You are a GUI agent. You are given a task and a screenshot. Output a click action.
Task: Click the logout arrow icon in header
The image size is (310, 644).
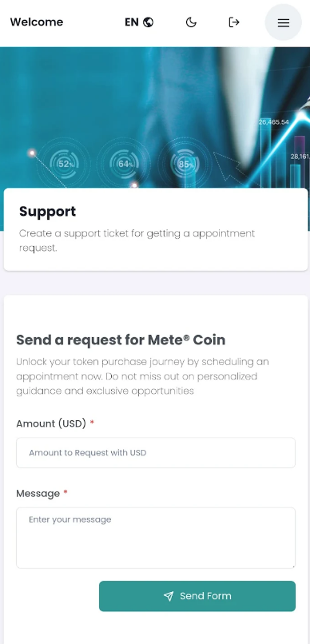[233, 22]
